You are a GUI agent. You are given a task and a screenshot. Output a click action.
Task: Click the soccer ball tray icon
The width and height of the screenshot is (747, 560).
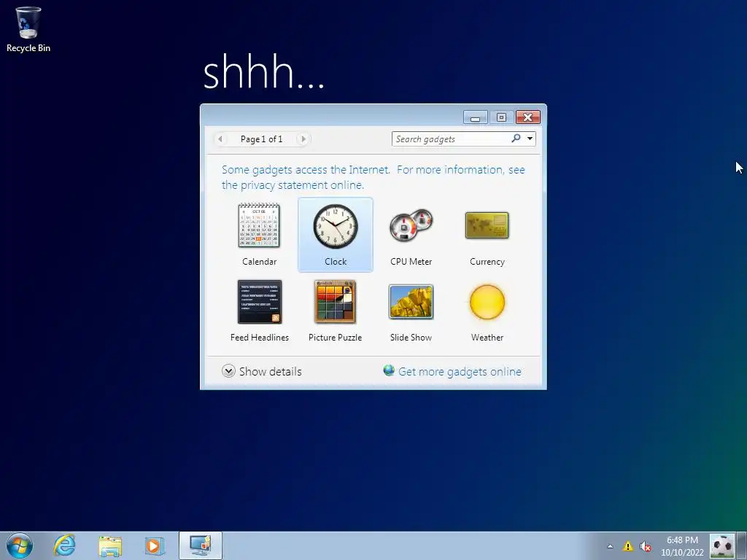coord(722,546)
